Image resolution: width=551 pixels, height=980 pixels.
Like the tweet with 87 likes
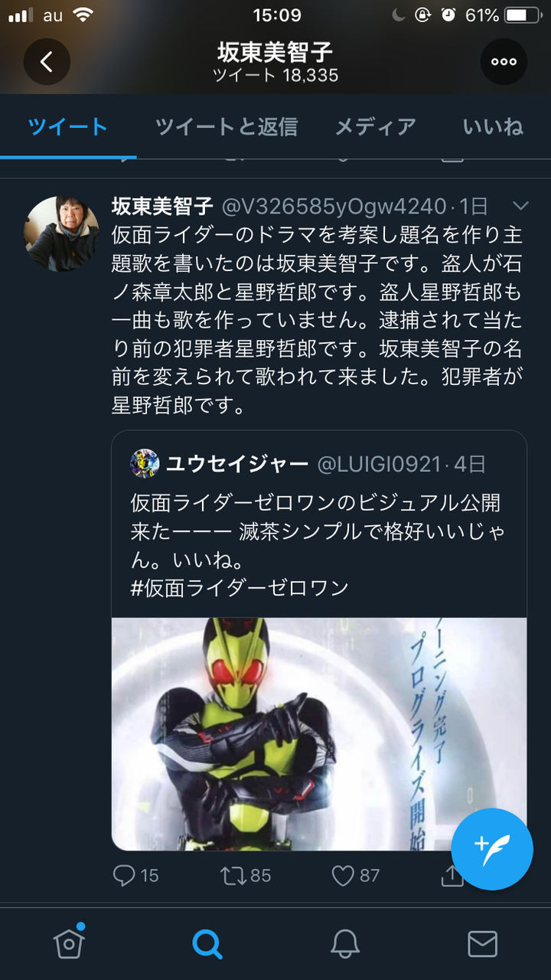click(355, 875)
